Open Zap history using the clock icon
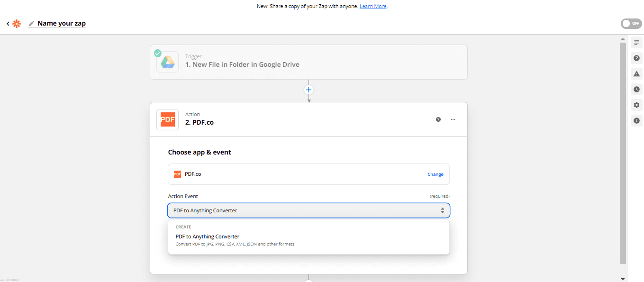The width and height of the screenshot is (644, 282). coord(636,89)
